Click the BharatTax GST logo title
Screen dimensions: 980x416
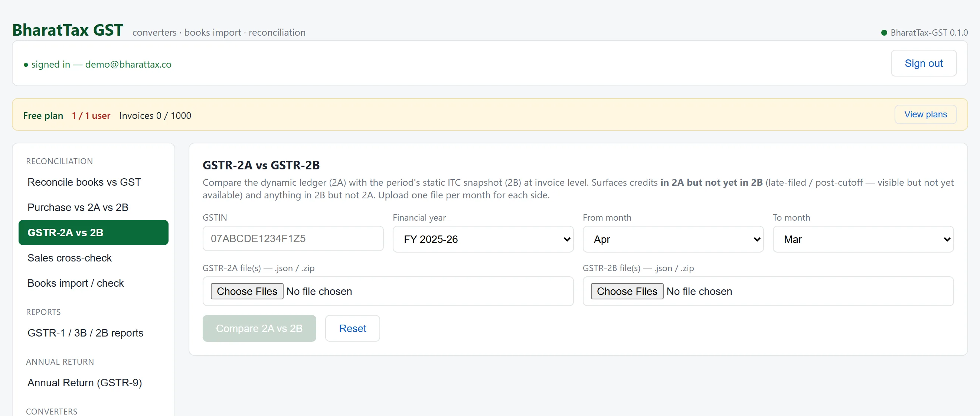point(68,30)
